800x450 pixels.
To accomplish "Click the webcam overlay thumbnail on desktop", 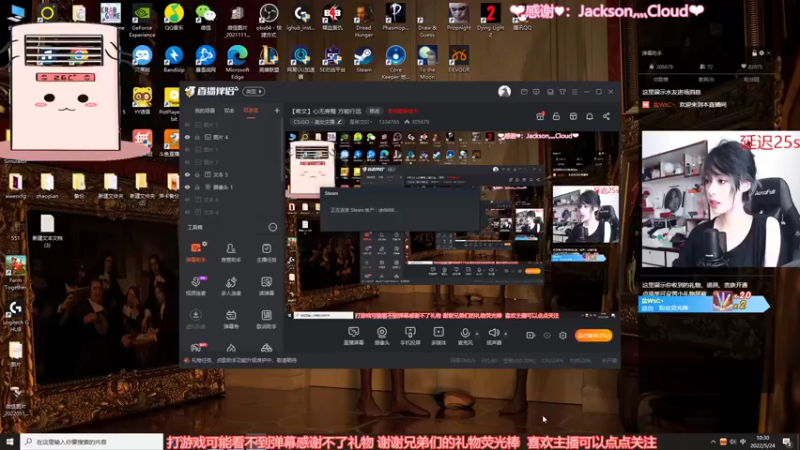I will [720, 199].
